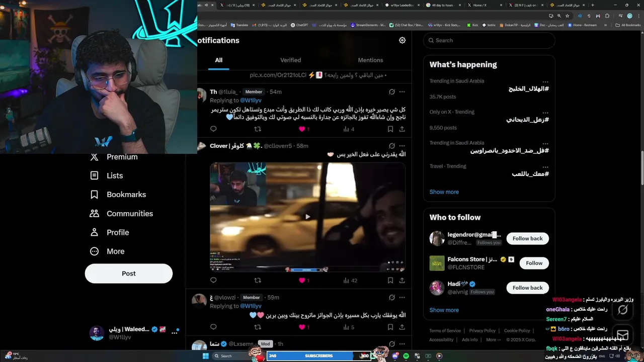Open Premium from the sidebar
Image resolution: width=644 pixels, height=362 pixels.
[x=114, y=157]
